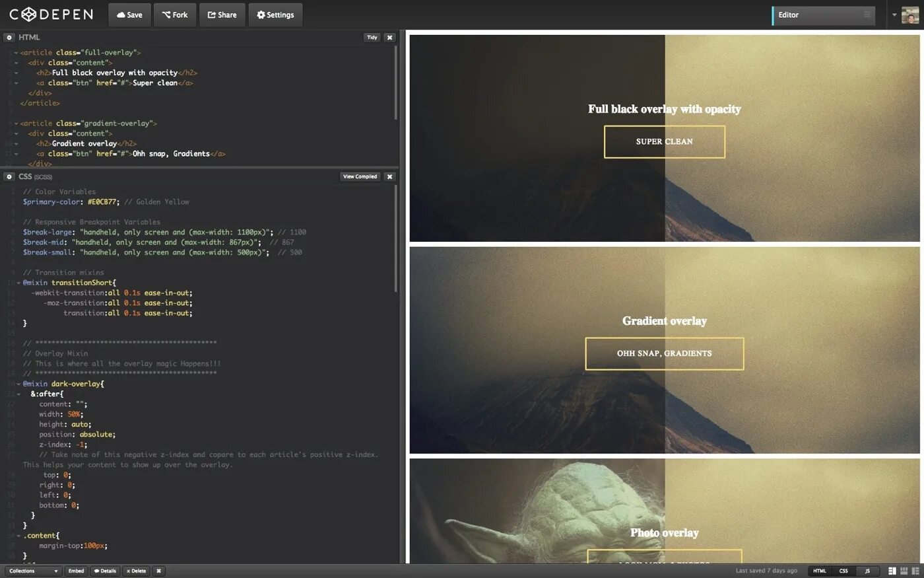Open HTML editor settings gear
The width and height of the screenshot is (924, 578).
[9, 38]
